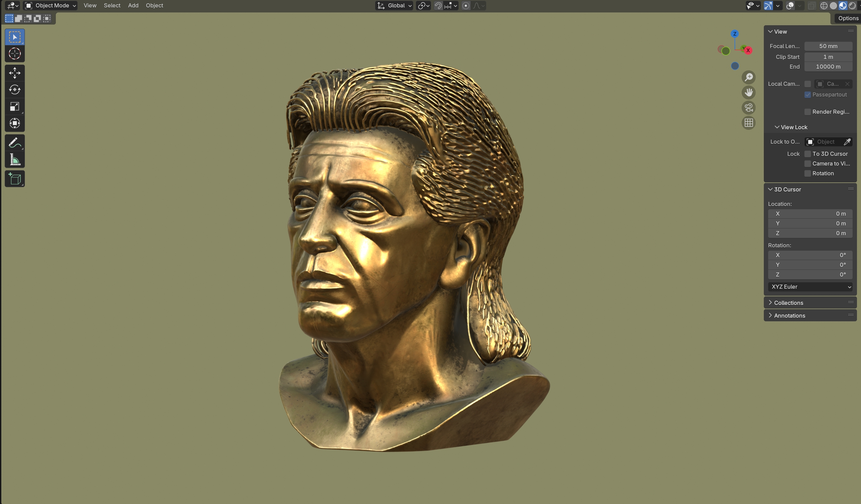The height and width of the screenshot is (504, 861).
Task: Open the Object Mode dropdown
Action: coord(50,5)
